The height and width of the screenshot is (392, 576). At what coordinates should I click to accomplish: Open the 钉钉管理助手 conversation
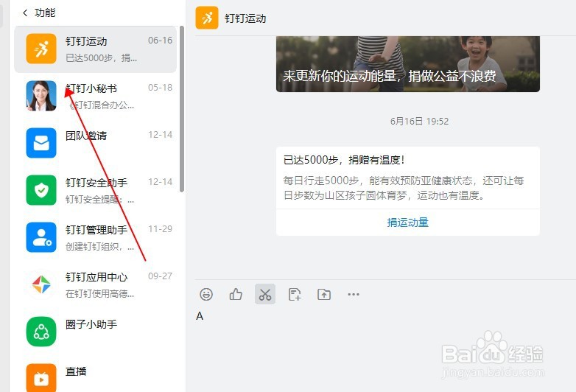pos(95,237)
